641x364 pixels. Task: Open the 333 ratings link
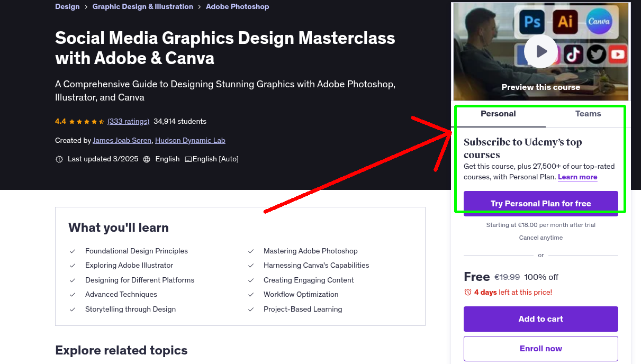click(129, 121)
